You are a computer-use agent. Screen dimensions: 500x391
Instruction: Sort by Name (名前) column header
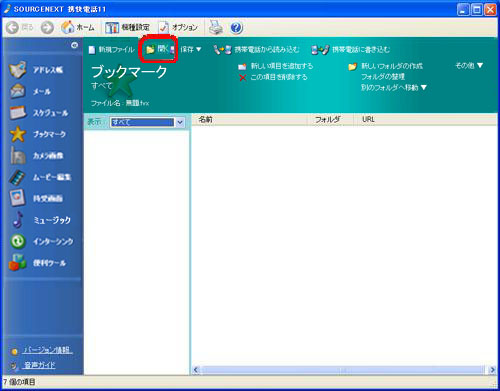[249, 119]
